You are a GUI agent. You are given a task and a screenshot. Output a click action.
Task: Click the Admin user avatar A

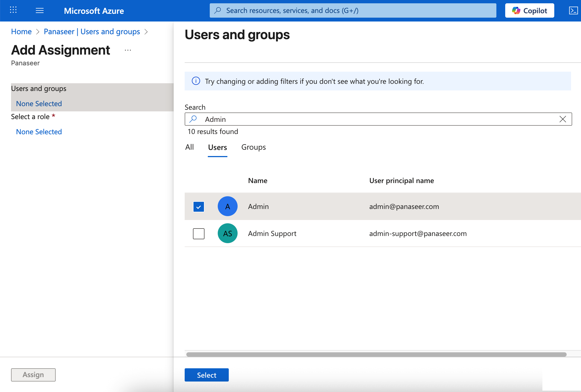(228, 206)
